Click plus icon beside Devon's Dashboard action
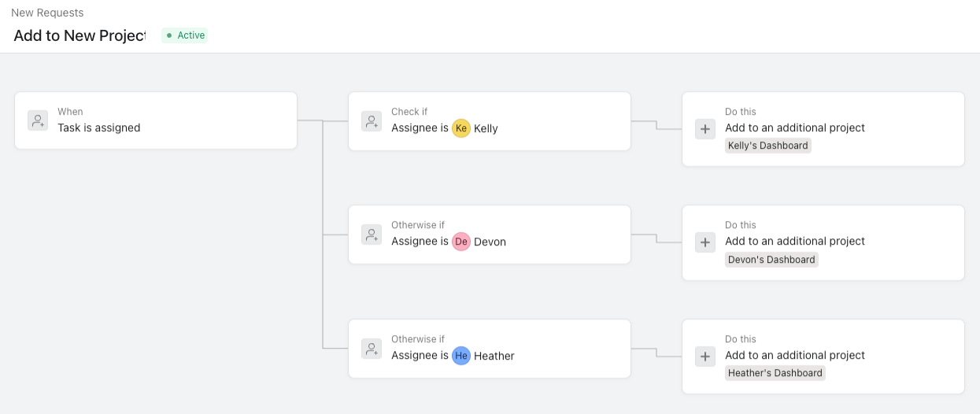Screen dimensions: 980x414 coord(705,242)
